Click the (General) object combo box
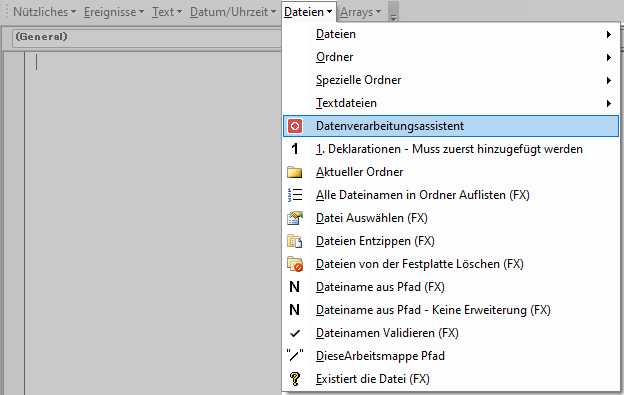 pyautogui.click(x=147, y=38)
